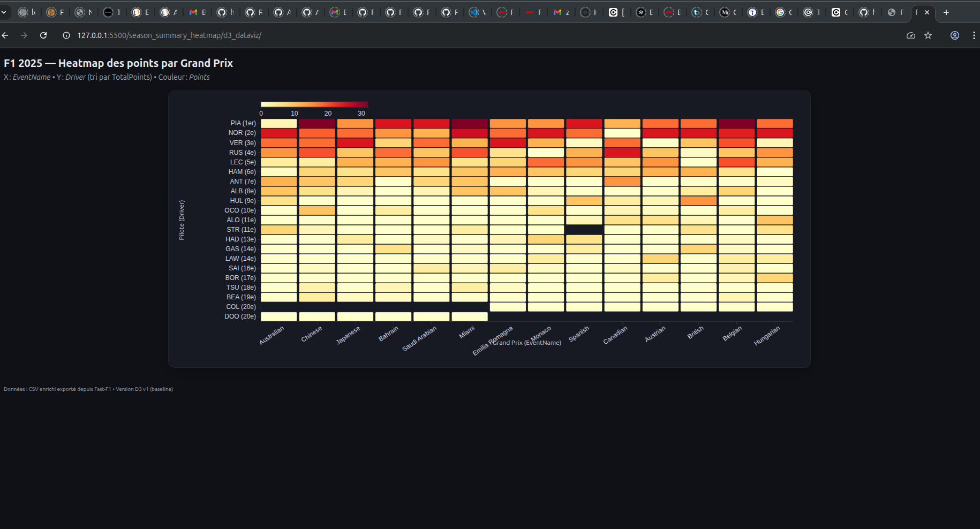
Task: Select ANT's Canadian Grand Prix cell
Action: (622, 182)
